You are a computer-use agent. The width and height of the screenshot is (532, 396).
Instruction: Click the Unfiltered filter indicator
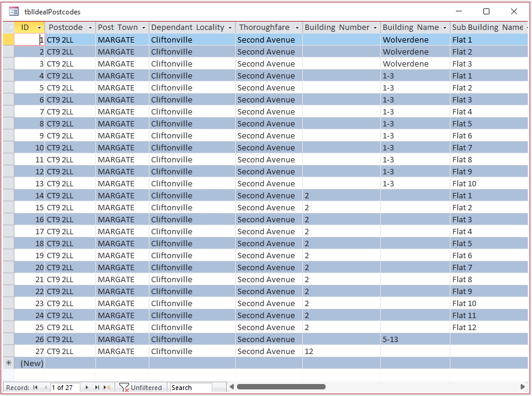pyautogui.click(x=140, y=387)
